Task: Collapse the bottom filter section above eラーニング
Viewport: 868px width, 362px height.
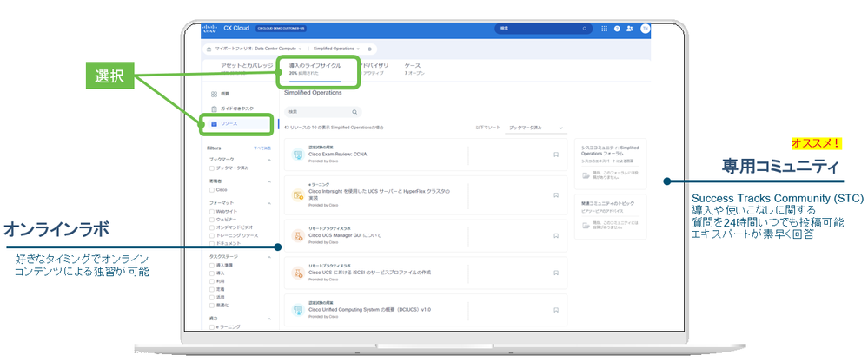Action: (x=269, y=319)
